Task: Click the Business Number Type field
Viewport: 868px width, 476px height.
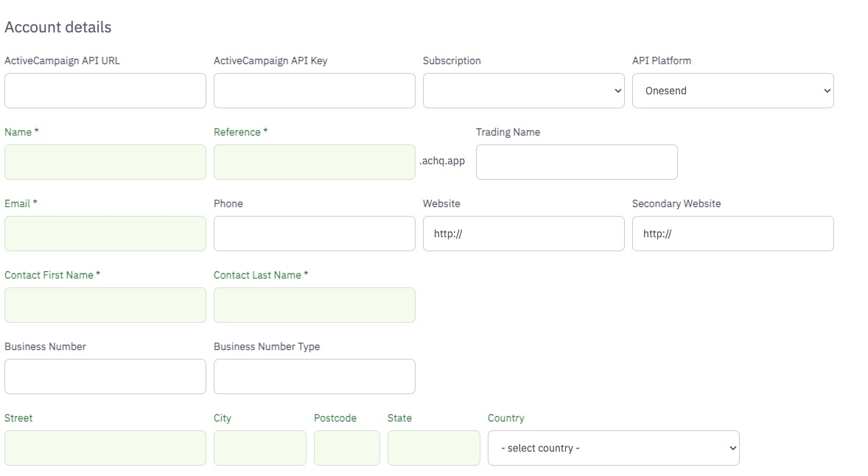Action: (315, 377)
